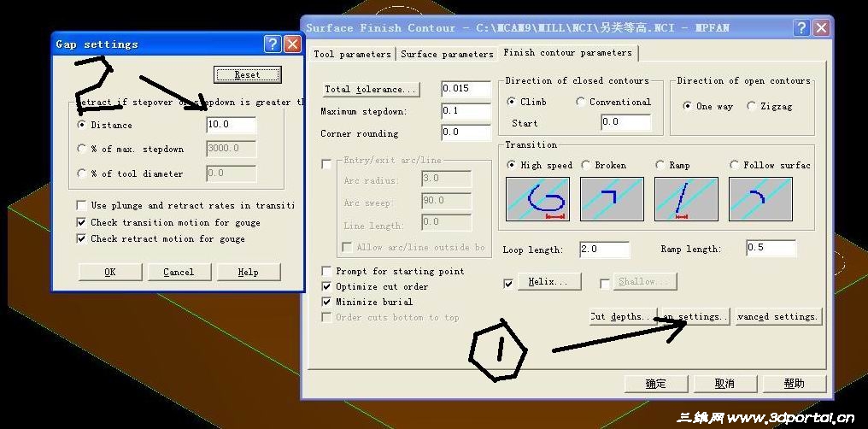Choose Climb direction for closed contours
Image resolution: width=868 pixels, height=429 pixels.
[x=512, y=102]
